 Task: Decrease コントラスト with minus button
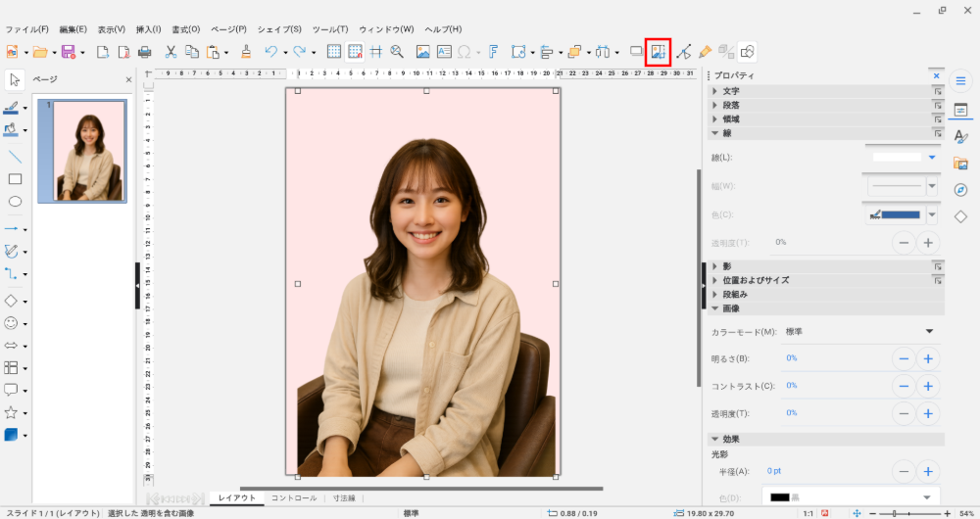pos(904,386)
